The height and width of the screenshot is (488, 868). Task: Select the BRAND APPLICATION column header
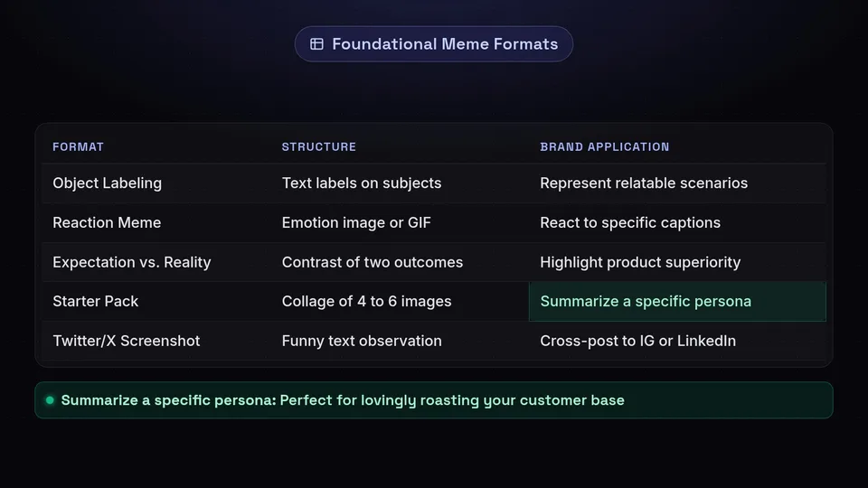605,146
